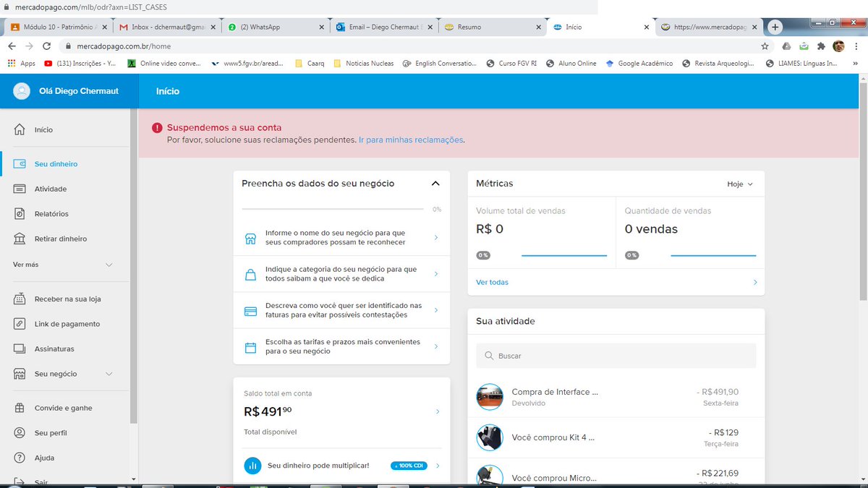Click the Retirar dinheiro bank icon
The height and width of the screenshot is (488, 868).
20,239
